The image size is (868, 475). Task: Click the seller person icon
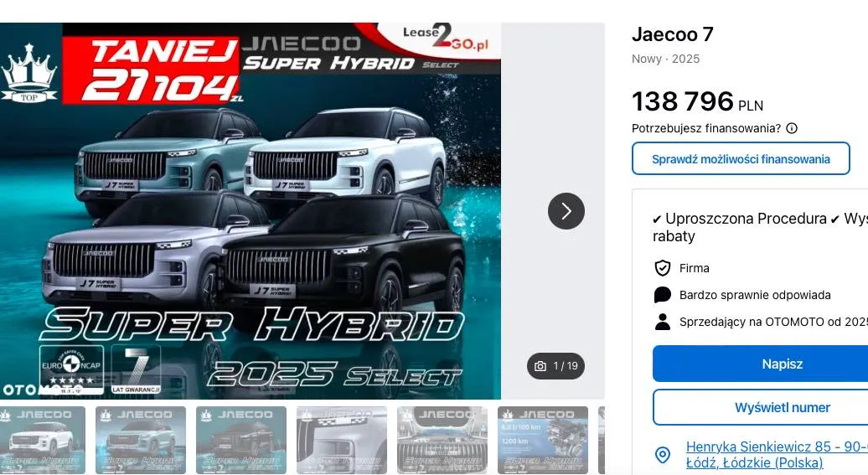(663, 322)
